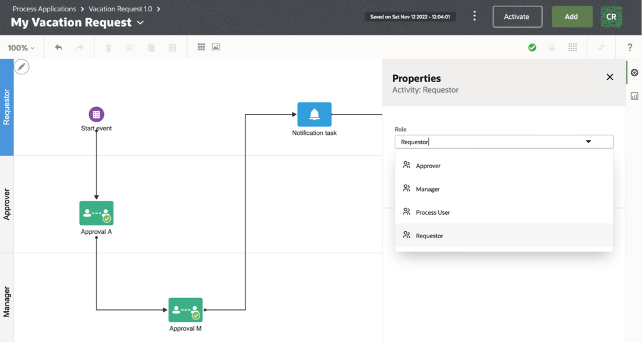Select the Approval A task node
Image resolution: width=644 pixels, height=344 pixels.
[96, 213]
